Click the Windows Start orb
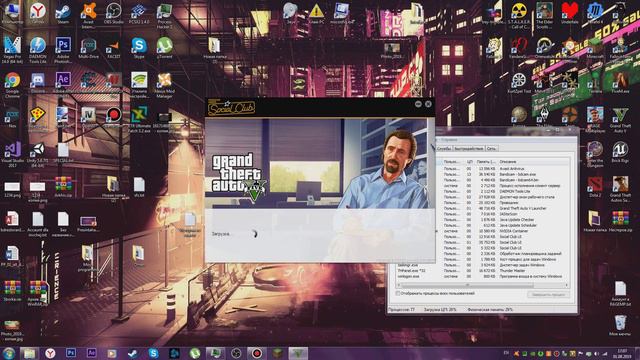The height and width of the screenshot is (360, 640). (x=9, y=353)
